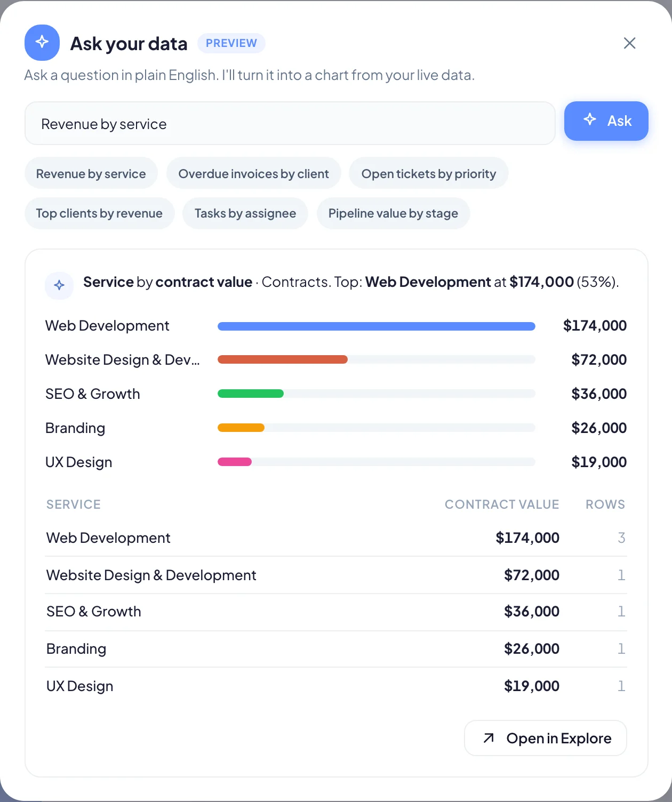
Task: Click the $36,000 cell in the table
Action: pyautogui.click(x=532, y=612)
